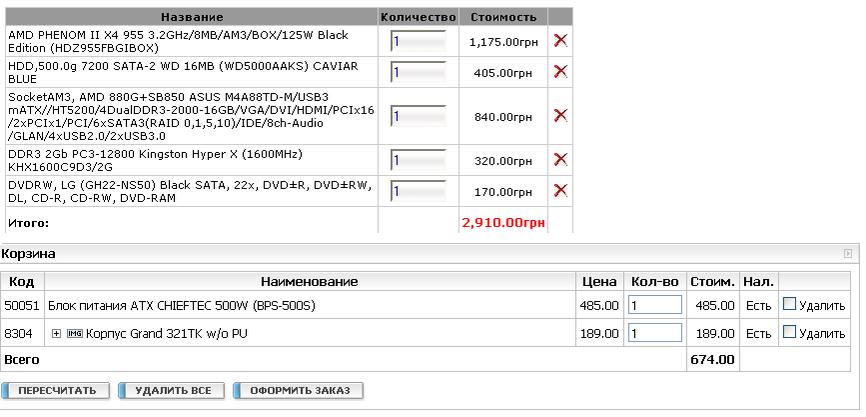Collapse the Корзина panel via corner icon
Viewport: 866px width, 417px height.
tap(849, 254)
